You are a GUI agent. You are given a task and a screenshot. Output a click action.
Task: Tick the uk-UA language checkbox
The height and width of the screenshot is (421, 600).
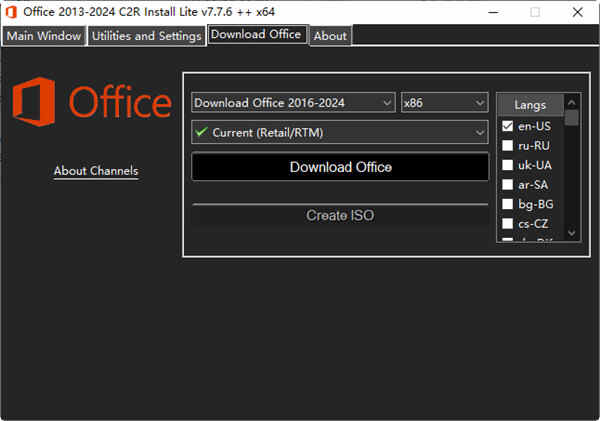coord(508,165)
